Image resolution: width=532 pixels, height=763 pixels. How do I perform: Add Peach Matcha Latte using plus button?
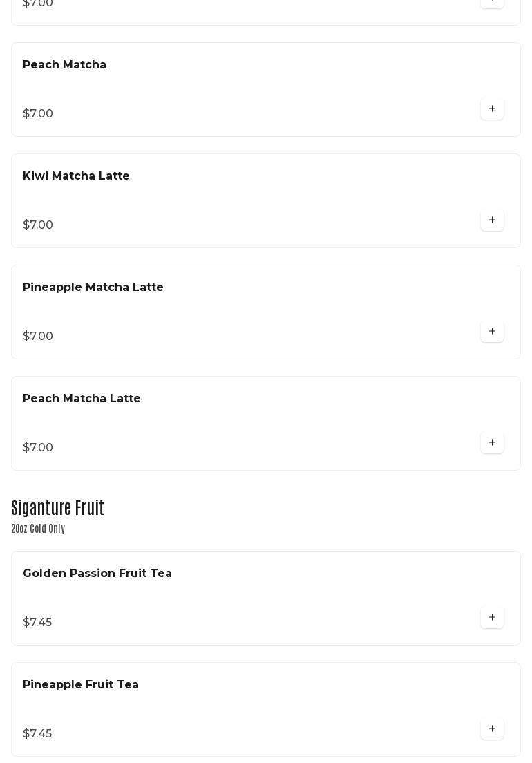[x=492, y=442]
